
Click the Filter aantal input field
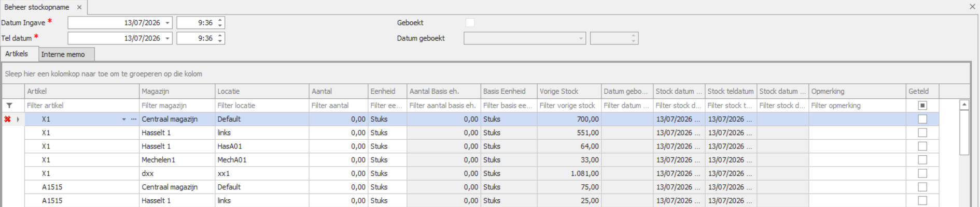click(x=339, y=106)
